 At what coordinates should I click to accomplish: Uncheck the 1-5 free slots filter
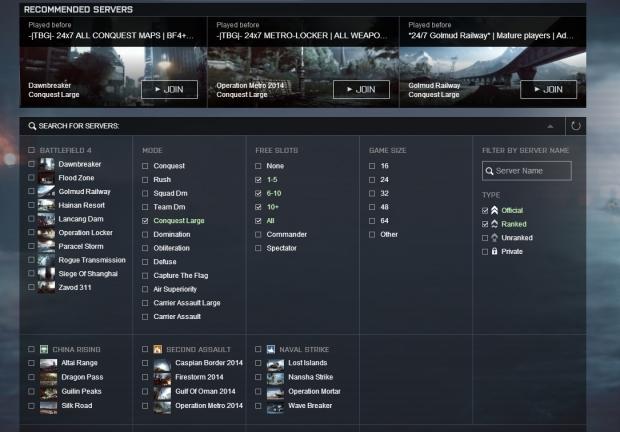point(258,180)
